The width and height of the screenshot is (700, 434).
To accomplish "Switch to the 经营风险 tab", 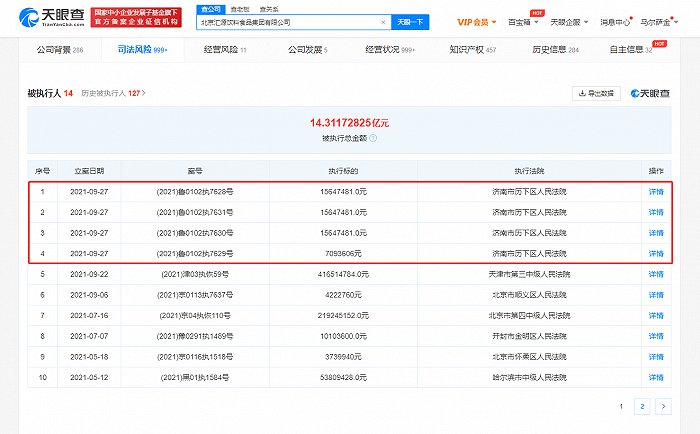I will click(x=225, y=50).
